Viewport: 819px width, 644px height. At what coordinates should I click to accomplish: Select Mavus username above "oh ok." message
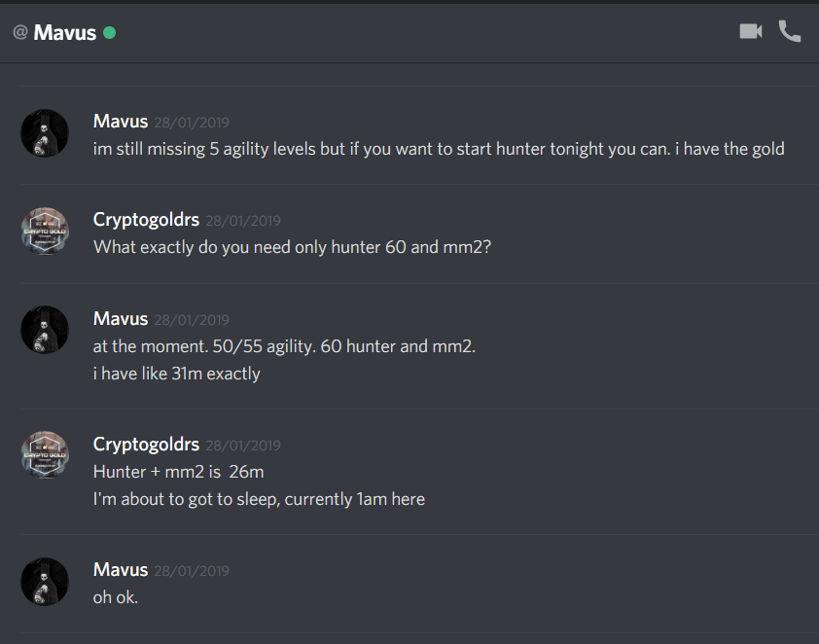(x=121, y=569)
